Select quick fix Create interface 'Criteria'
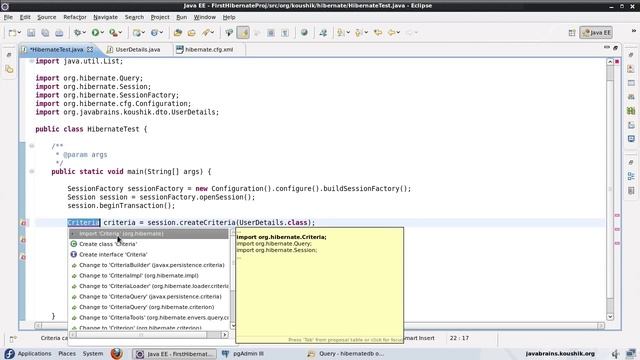Screen dimensions: 640x360 [x=149, y=254]
